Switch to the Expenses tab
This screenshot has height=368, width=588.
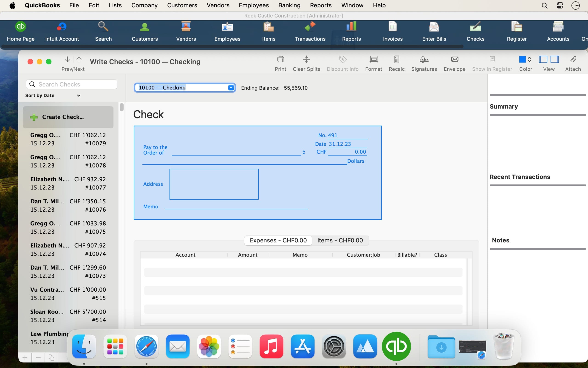[x=278, y=241]
